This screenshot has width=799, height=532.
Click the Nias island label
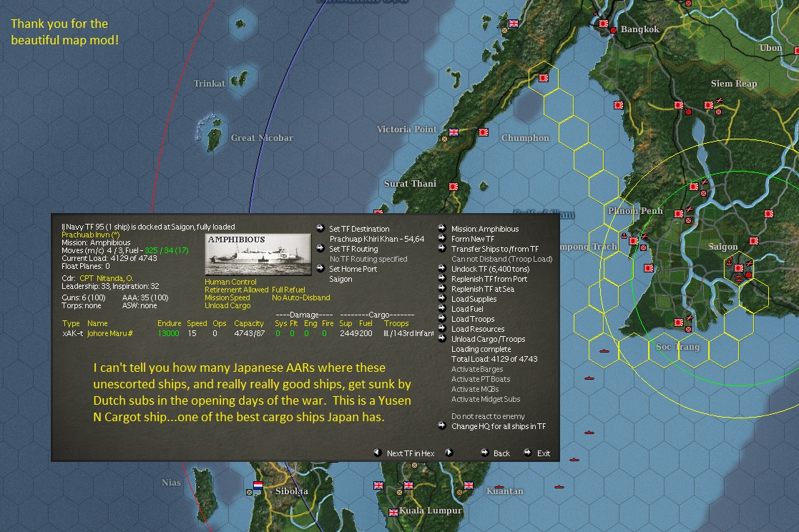pos(171,483)
